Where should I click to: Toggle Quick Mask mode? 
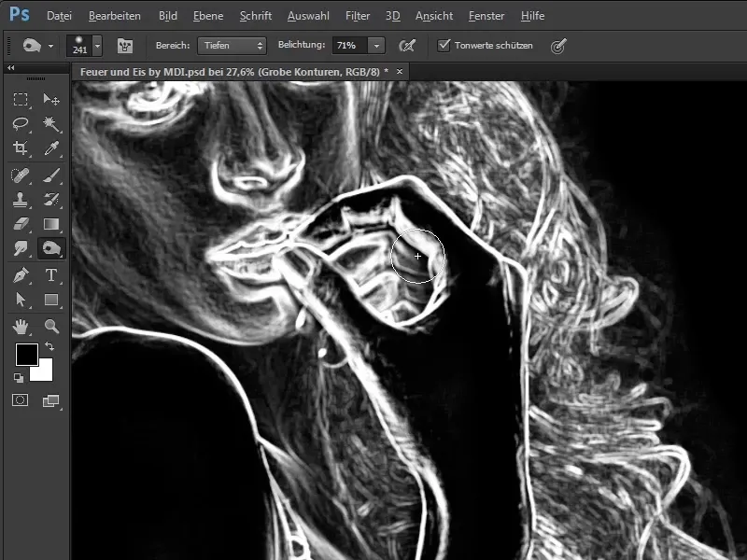point(20,400)
